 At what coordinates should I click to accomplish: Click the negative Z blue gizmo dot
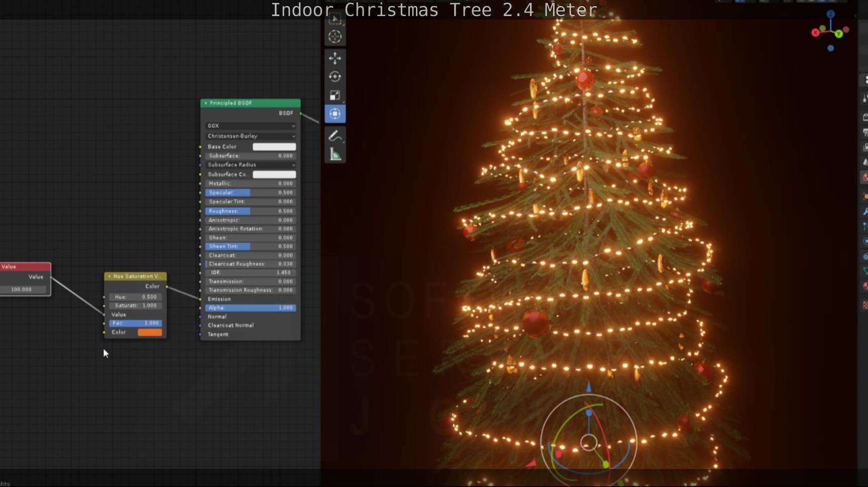(830, 48)
